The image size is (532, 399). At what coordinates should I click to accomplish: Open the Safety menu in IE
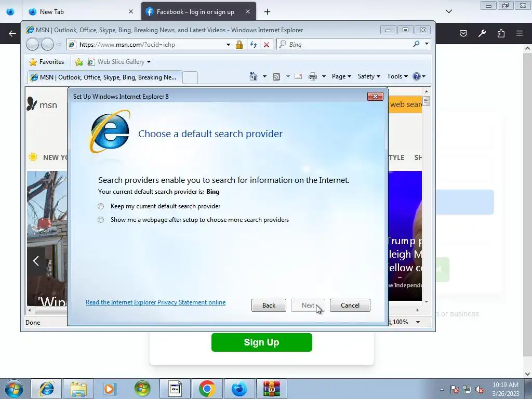[x=369, y=76]
